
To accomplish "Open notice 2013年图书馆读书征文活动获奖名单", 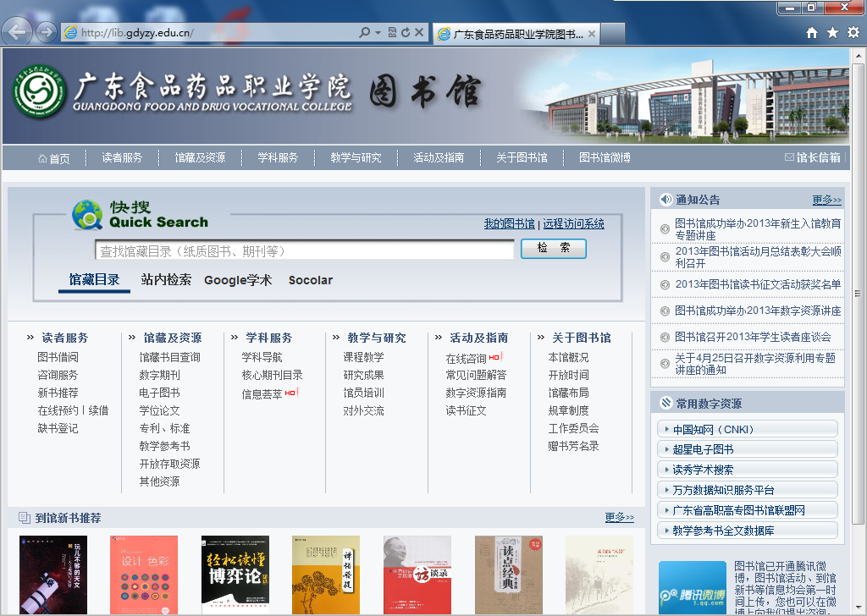I will tap(758, 284).
